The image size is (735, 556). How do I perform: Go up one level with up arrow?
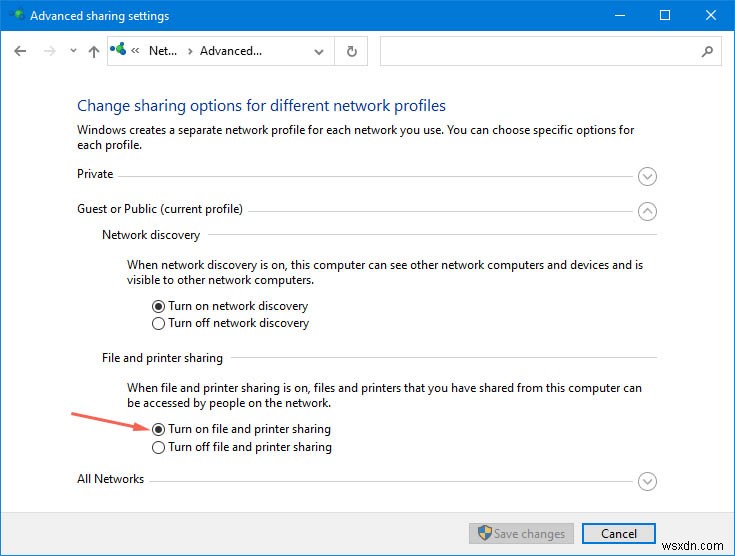click(94, 51)
